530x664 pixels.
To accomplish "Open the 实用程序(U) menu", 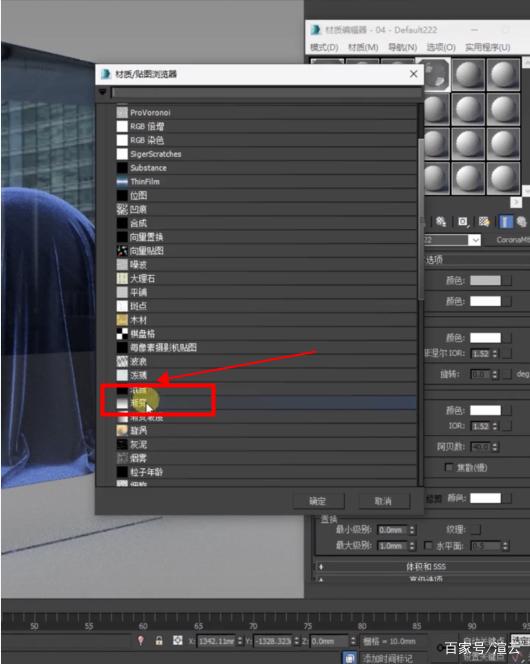I will click(487, 47).
